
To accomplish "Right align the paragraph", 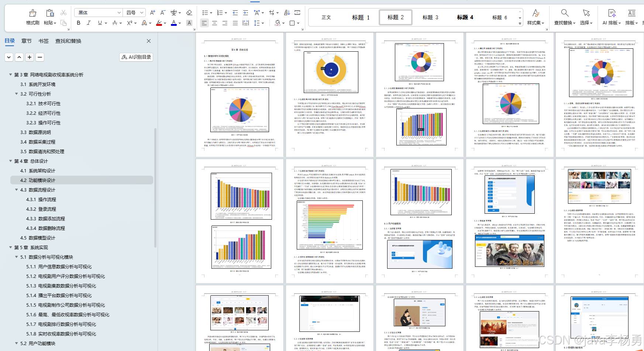I will point(225,23).
